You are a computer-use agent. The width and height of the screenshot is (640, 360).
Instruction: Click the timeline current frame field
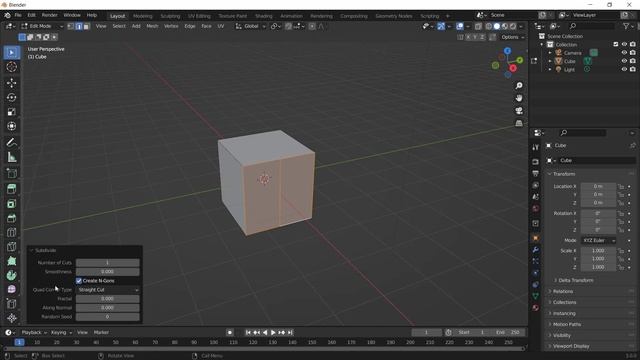(x=427, y=333)
